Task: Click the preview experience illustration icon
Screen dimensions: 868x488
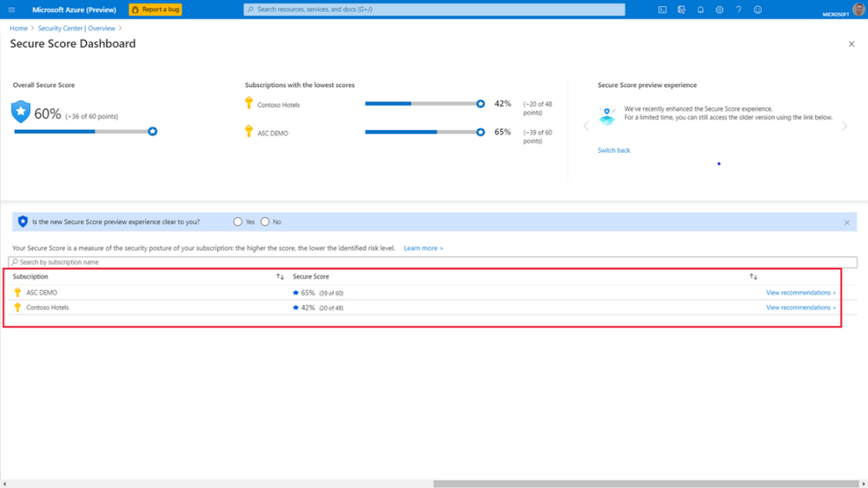Action: point(606,115)
